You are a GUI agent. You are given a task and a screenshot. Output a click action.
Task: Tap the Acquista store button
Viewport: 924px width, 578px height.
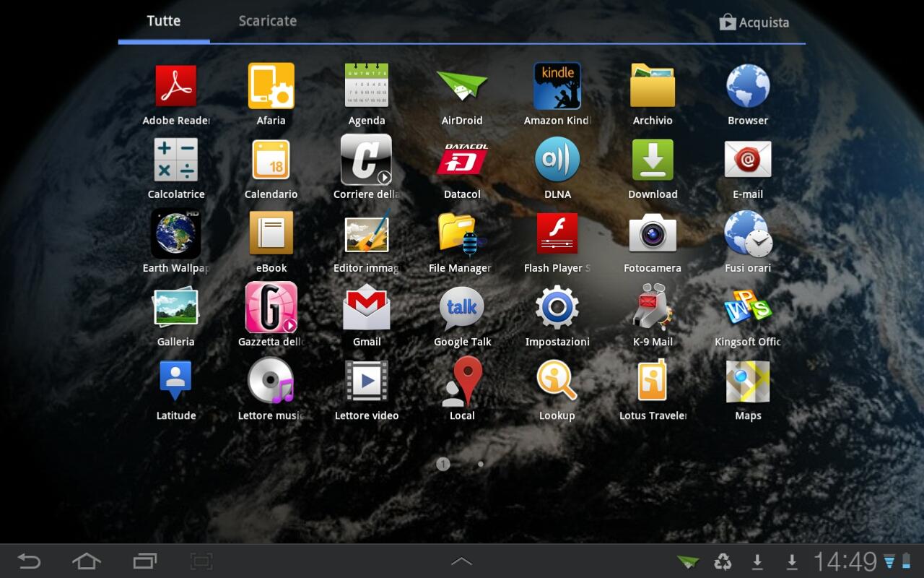click(x=754, y=22)
